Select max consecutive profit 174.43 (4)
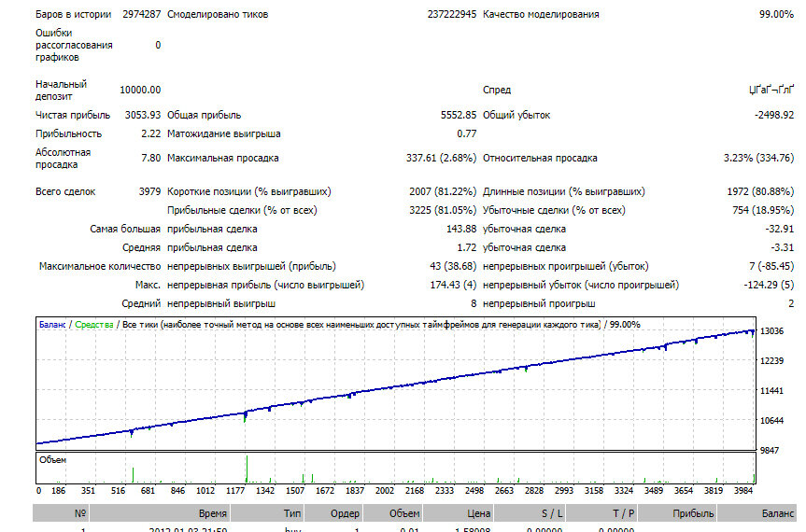Screen dimensions: 806x532 [453, 285]
